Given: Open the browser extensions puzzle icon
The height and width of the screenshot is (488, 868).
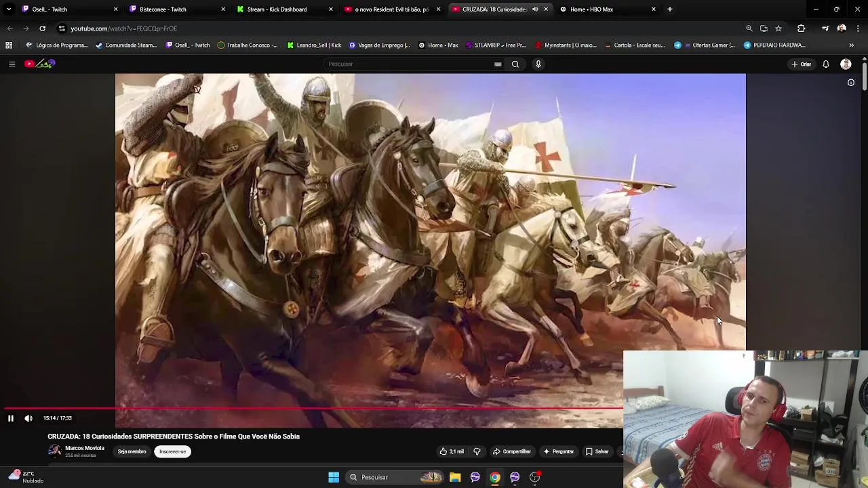Looking at the screenshot, I should (x=802, y=28).
